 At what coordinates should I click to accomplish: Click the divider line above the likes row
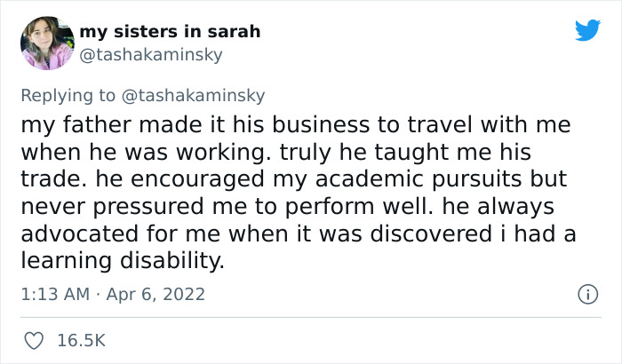[310, 317]
